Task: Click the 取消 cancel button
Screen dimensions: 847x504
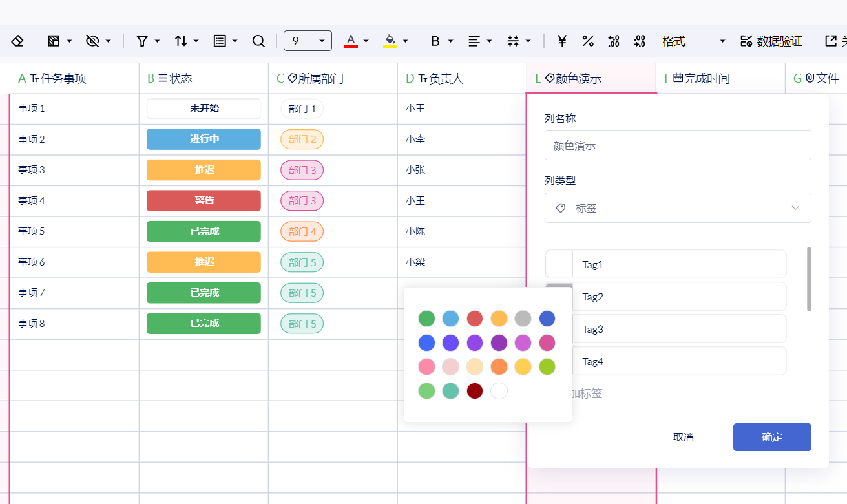Action: 684,437
